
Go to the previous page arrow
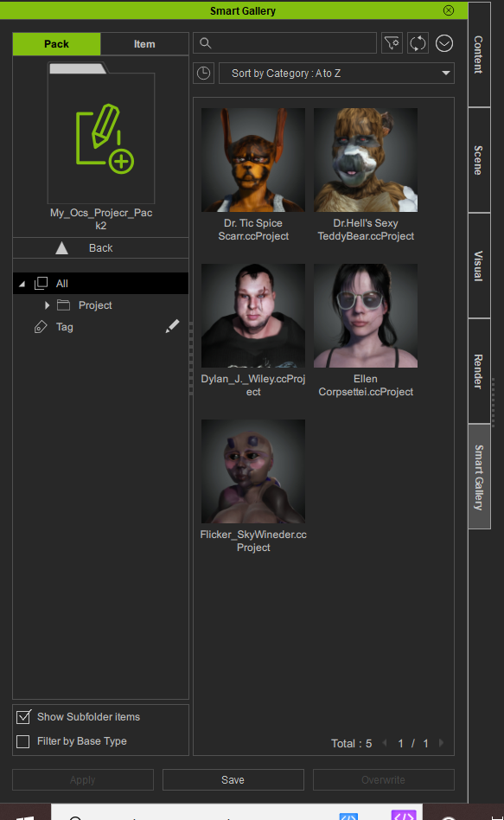(x=385, y=743)
